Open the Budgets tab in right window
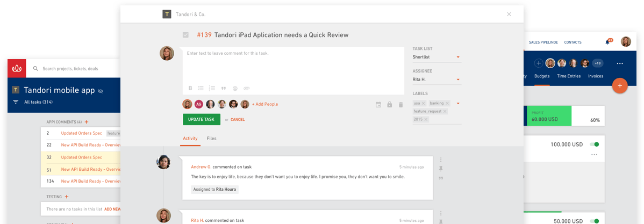644x224 pixels. tap(542, 76)
